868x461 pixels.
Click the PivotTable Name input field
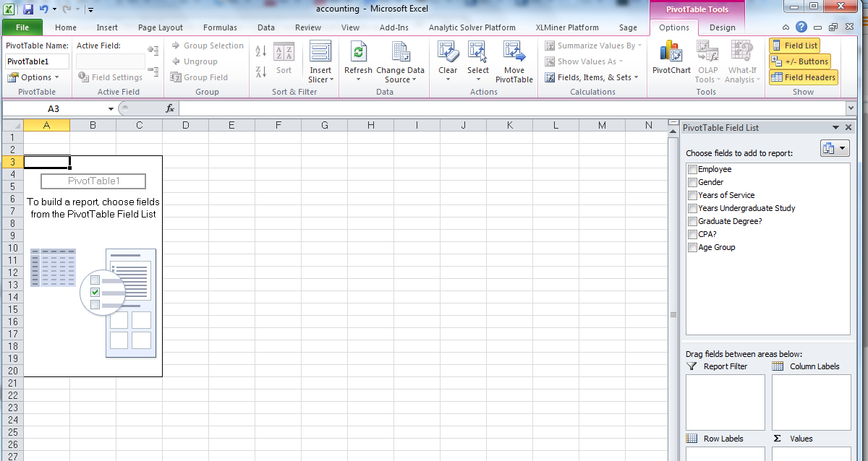click(37, 61)
